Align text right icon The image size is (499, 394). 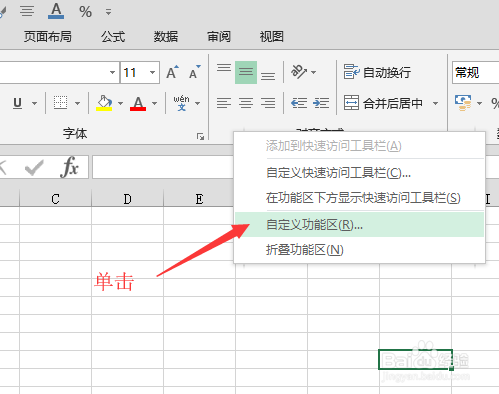[x=268, y=103]
